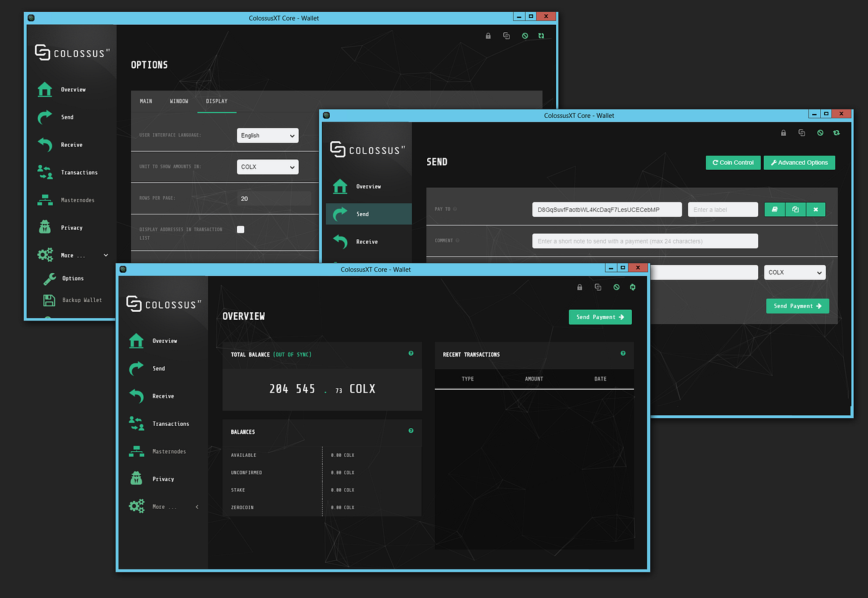Click the staking status icon in the Overview window
Screen dimensions: 868x598
616,288
